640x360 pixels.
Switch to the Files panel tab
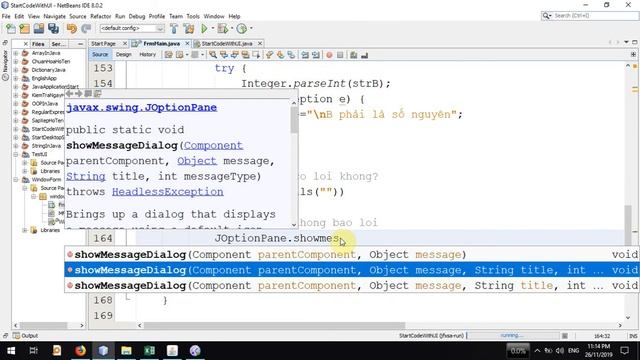[x=38, y=44]
